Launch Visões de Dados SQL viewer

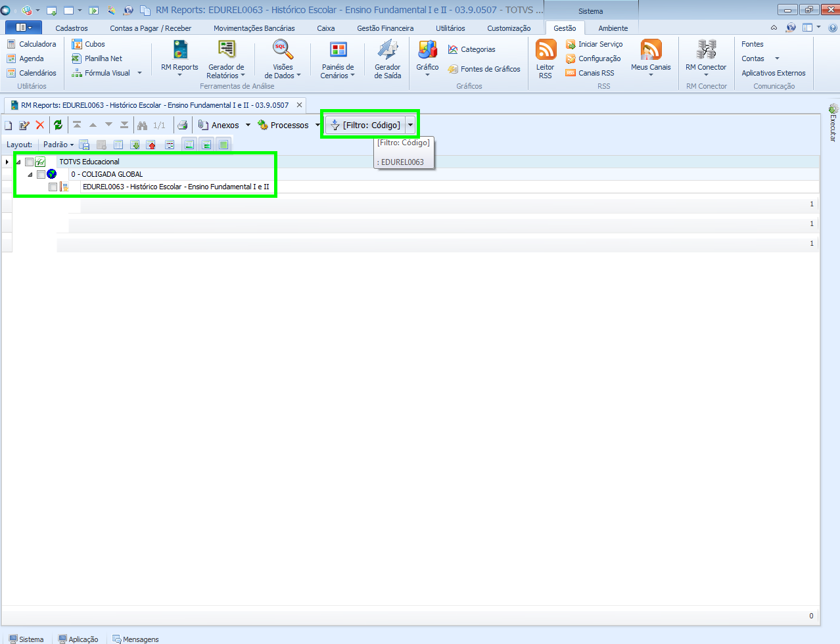283,58
